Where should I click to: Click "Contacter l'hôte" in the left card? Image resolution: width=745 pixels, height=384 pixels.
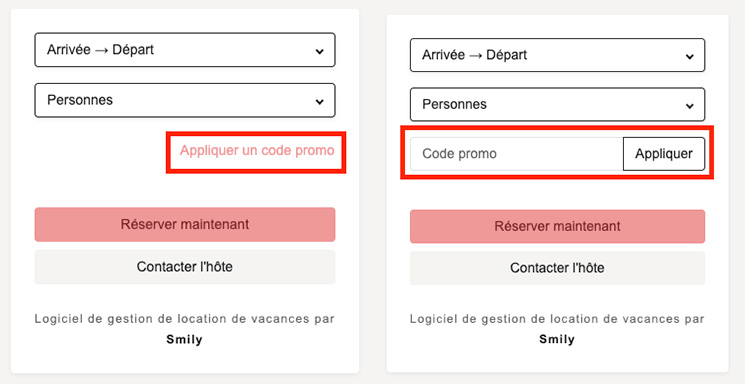pyautogui.click(x=185, y=267)
